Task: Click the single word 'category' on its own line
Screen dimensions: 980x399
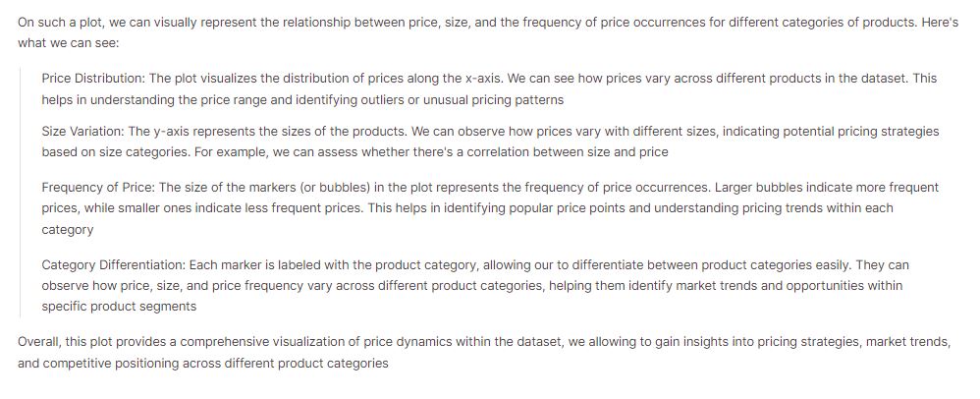Action: 68,230
